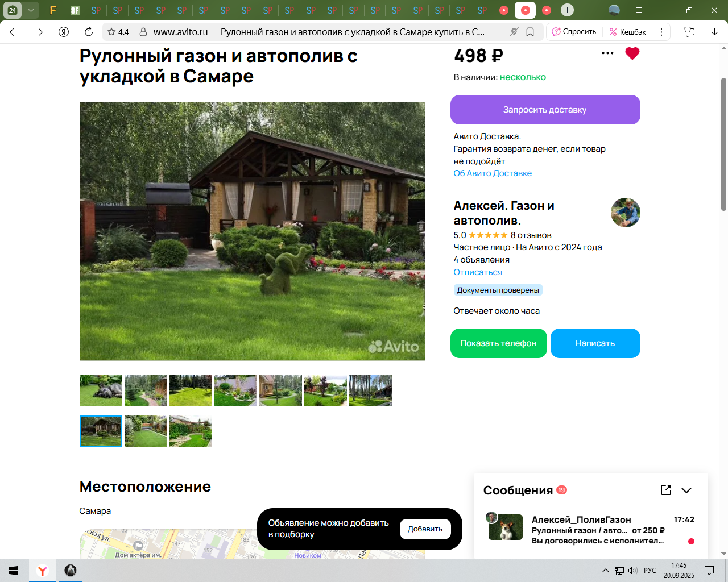This screenshot has width=728, height=582.
Task: Switch to the last red-dot Avito tab
Action: pos(547,10)
